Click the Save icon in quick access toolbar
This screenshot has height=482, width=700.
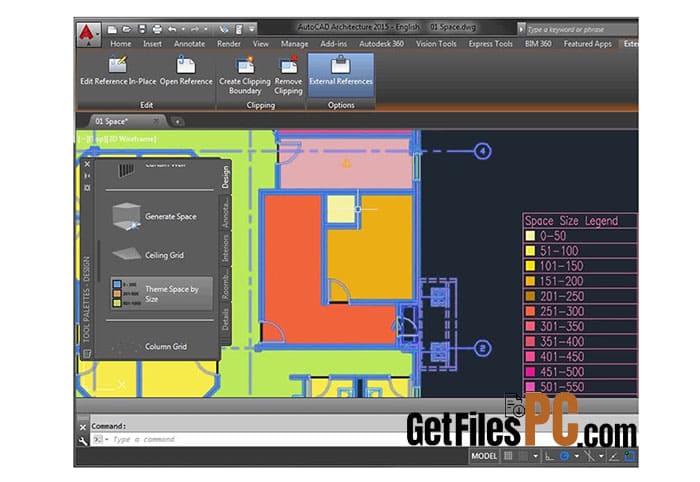click(x=142, y=29)
